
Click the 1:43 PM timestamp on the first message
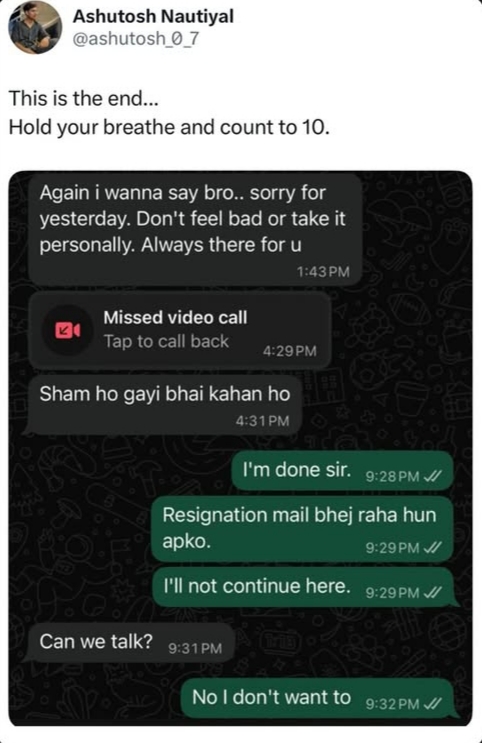323,272
